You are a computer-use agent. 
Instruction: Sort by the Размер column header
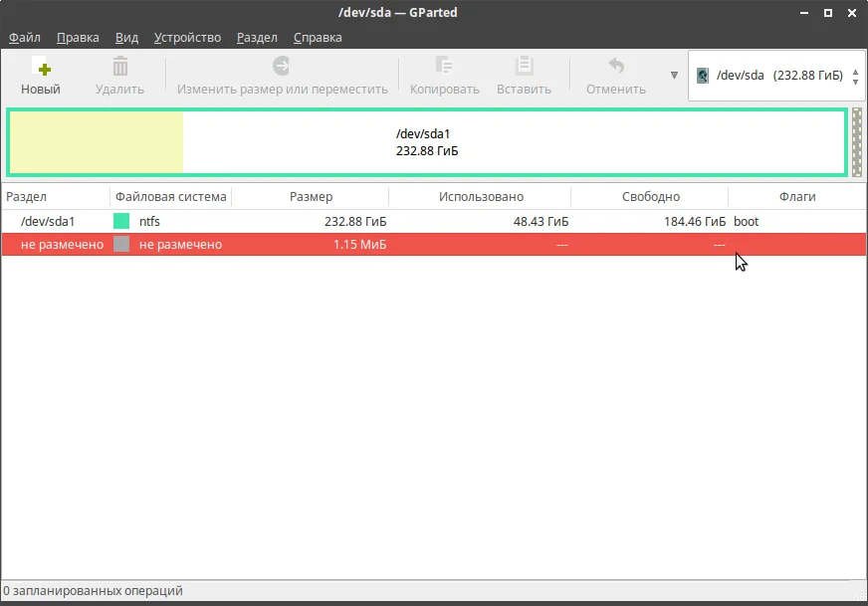[311, 196]
